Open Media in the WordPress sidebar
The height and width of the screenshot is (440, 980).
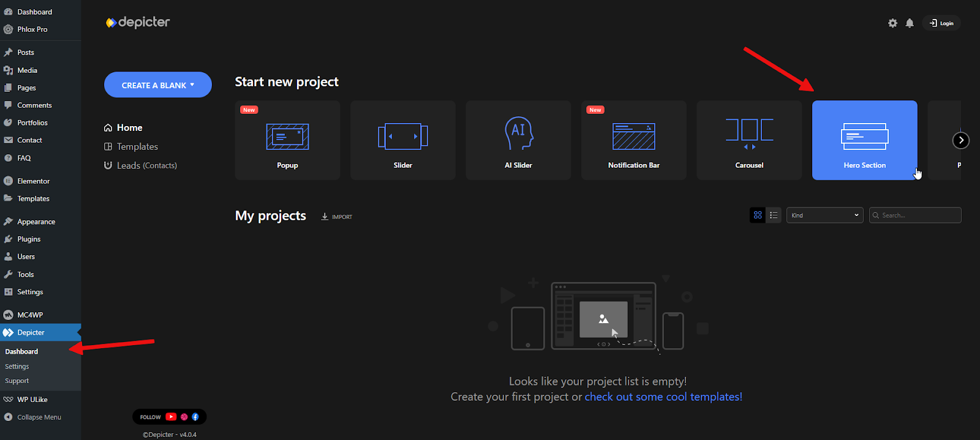click(40, 70)
